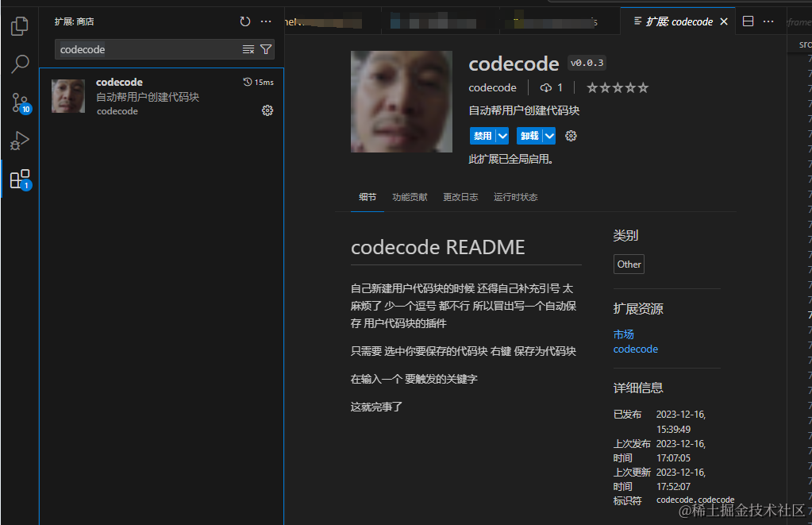Viewport: 812px width, 525px height.
Task: Open the extensions filter funnel
Action: pyautogui.click(x=267, y=49)
